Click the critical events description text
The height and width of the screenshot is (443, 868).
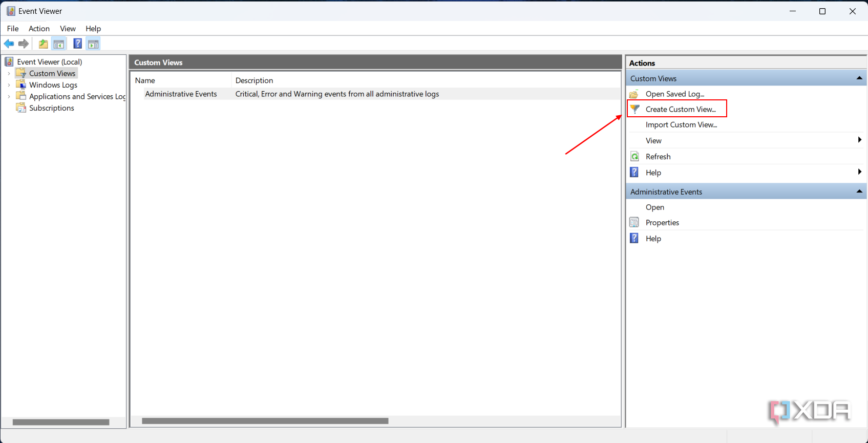click(x=337, y=94)
